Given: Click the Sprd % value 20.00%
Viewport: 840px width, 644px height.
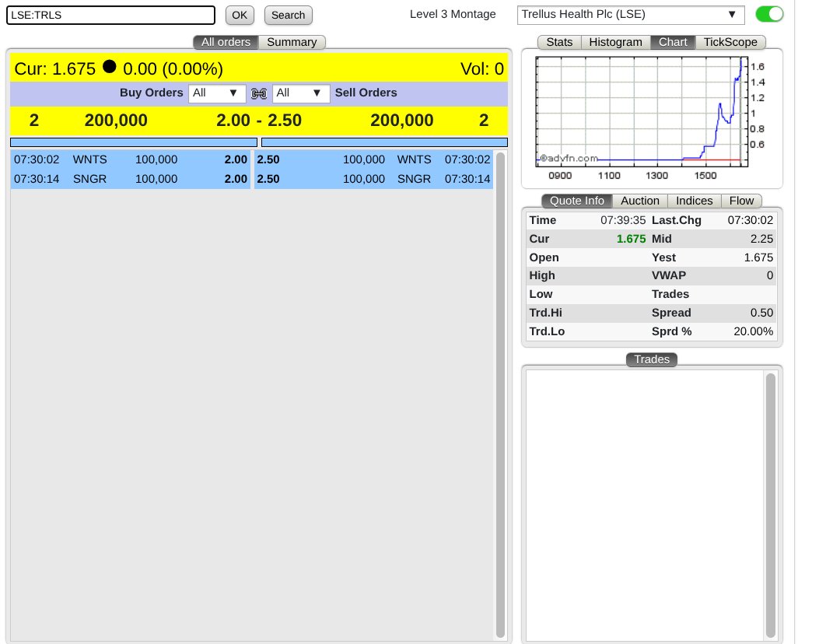Looking at the screenshot, I should [x=753, y=331].
